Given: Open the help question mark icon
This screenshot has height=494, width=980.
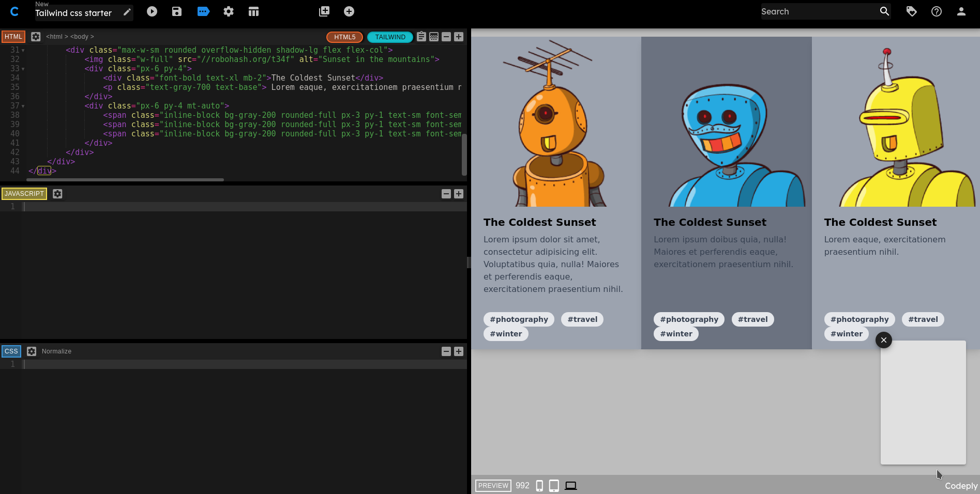Looking at the screenshot, I should coord(937,11).
